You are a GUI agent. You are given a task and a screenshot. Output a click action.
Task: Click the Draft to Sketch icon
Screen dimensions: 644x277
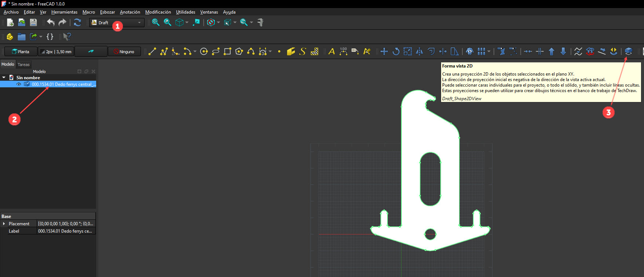pyautogui.click(x=590, y=52)
